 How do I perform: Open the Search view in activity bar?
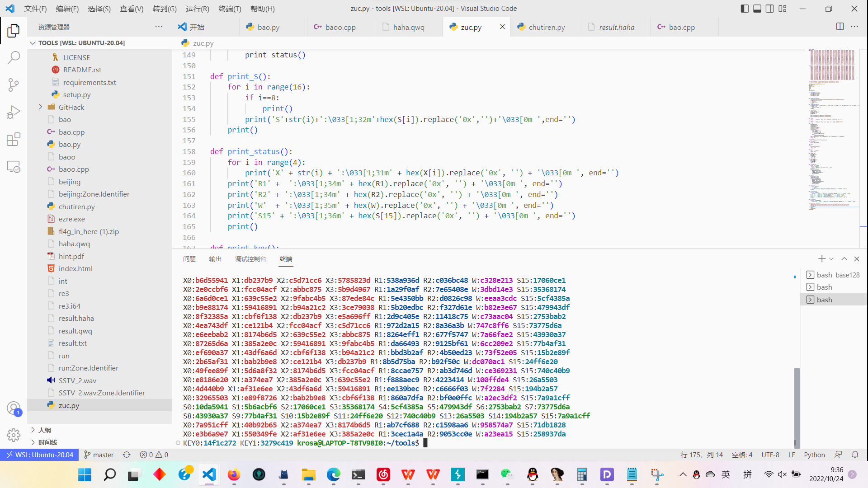[14, 57]
